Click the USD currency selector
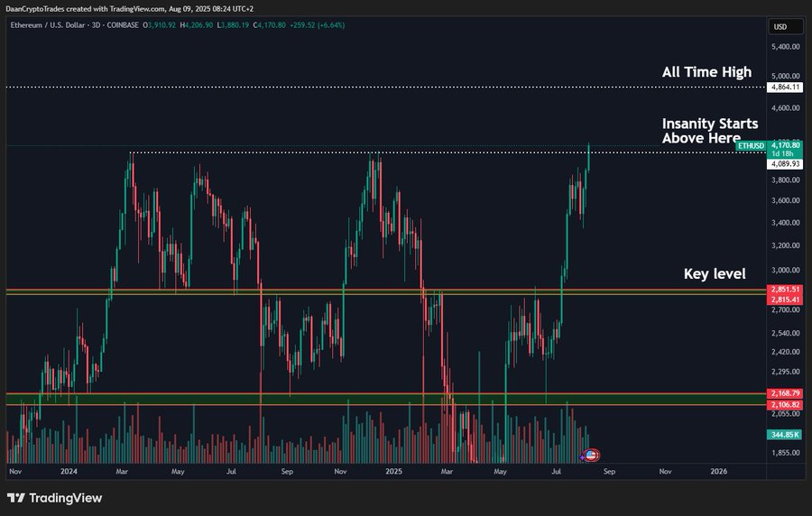Viewport: 812px width, 516px height. [785, 26]
